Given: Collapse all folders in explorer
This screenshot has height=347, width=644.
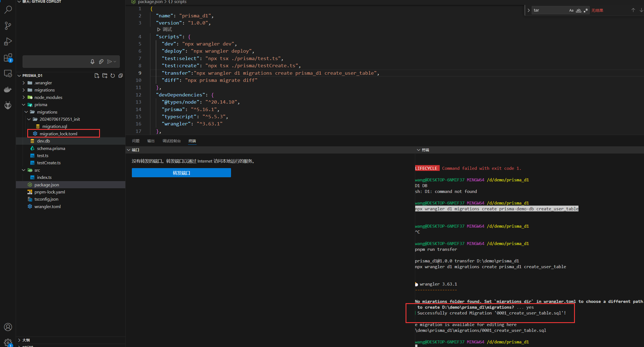Looking at the screenshot, I should pyautogui.click(x=121, y=76).
